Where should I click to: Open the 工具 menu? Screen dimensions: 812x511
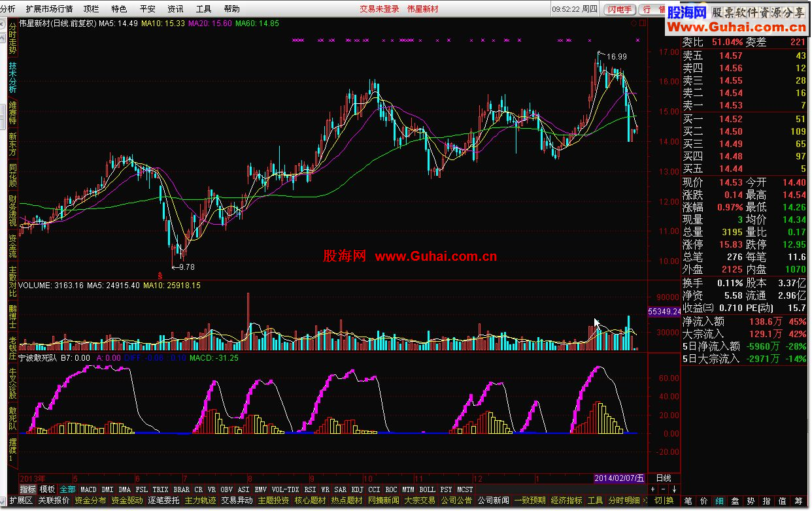coord(203,9)
